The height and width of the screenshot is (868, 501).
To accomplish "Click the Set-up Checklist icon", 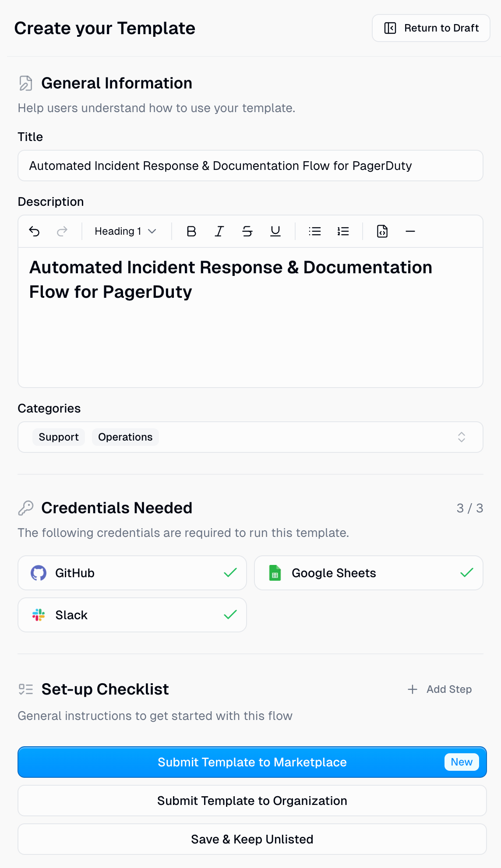I will (26, 689).
